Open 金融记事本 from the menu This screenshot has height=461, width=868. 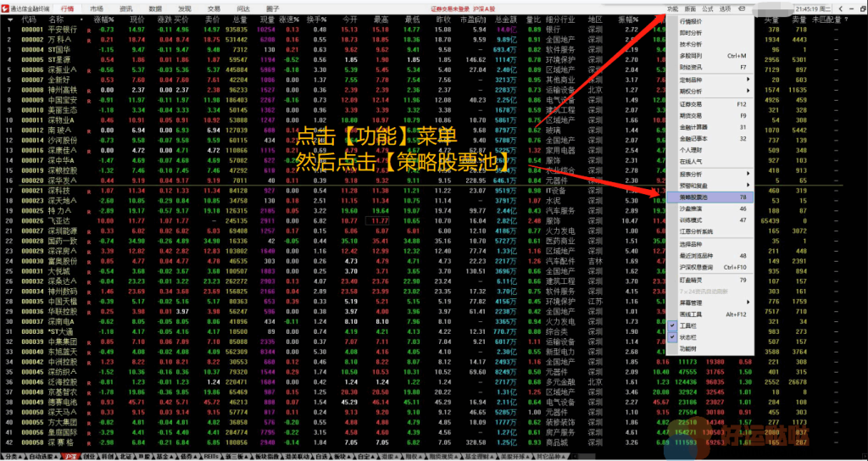click(x=711, y=138)
